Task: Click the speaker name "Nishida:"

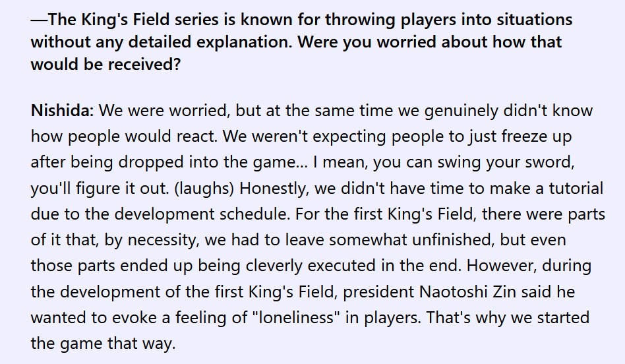Action: pyautogui.click(x=63, y=110)
